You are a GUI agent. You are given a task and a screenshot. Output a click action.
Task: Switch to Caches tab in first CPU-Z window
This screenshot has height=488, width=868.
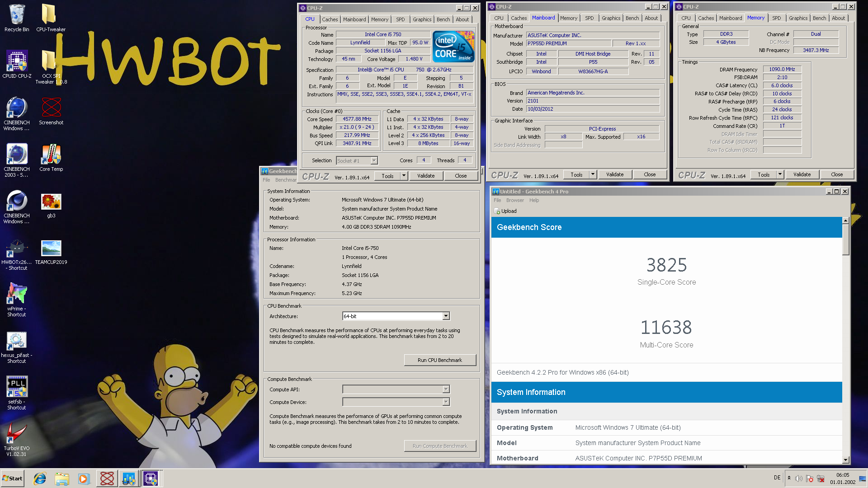coord(330,19)
